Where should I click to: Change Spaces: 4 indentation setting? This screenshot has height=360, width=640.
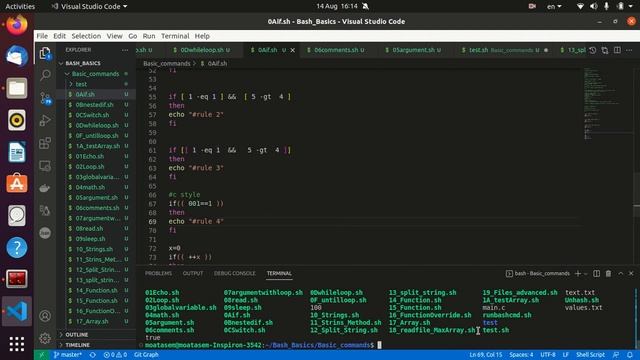(521, 355)
